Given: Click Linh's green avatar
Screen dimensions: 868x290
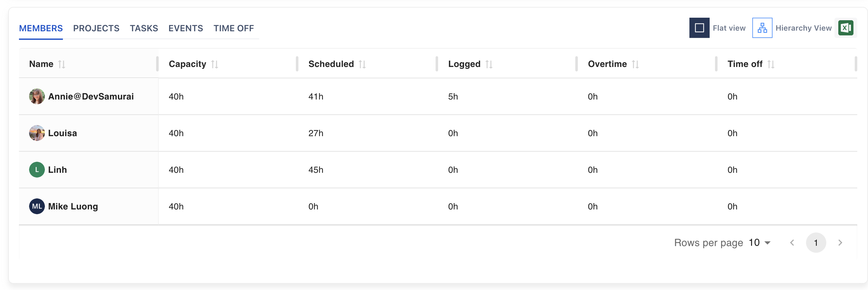Looking at the screenshot, I should pos(37,169).
